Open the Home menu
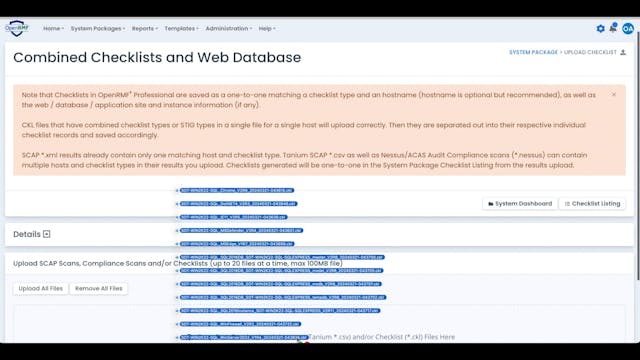The width and height of the screenshot is (640, 360). (53, 29)
